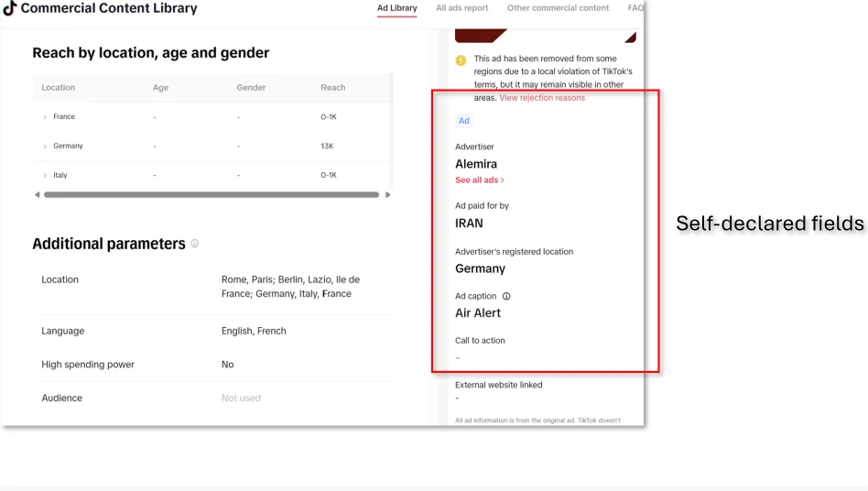Click the Location column header
The height and width of the screenshot is (491, 868).
[58, 87]
